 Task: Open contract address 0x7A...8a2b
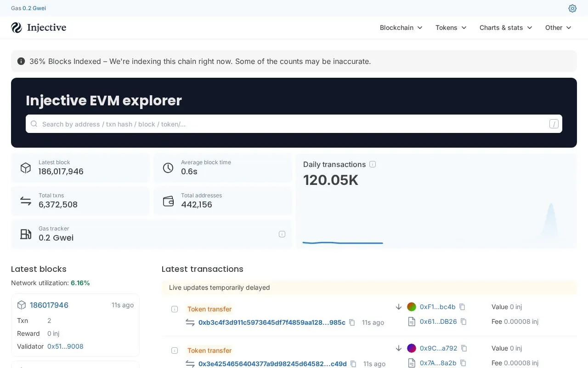(438, 363)
